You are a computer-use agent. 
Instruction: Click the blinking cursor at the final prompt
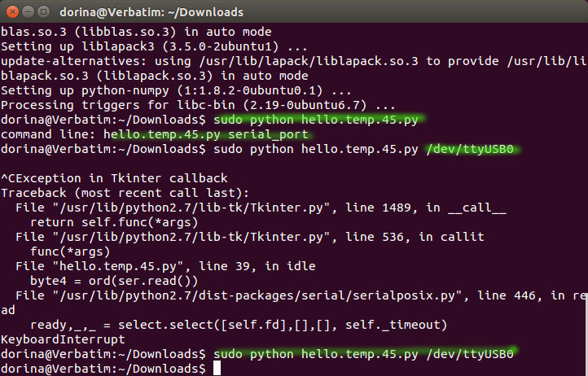pyautogui.click(x=217, y=368)
